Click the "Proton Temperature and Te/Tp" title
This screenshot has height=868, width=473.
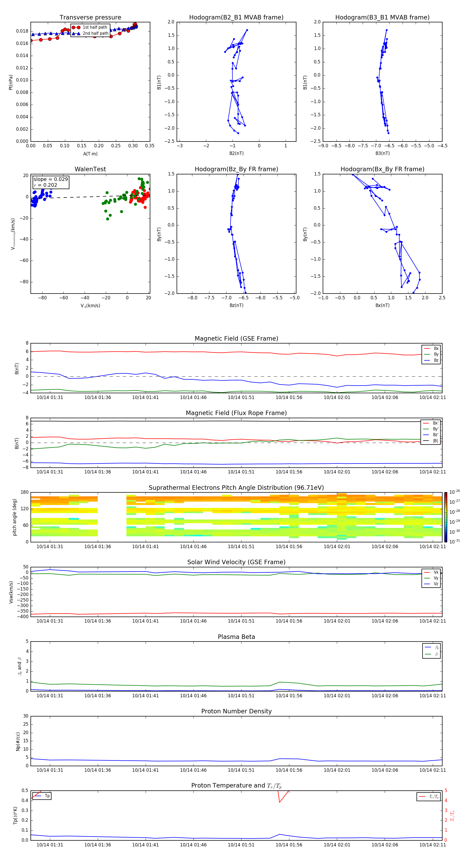[236, 786]
